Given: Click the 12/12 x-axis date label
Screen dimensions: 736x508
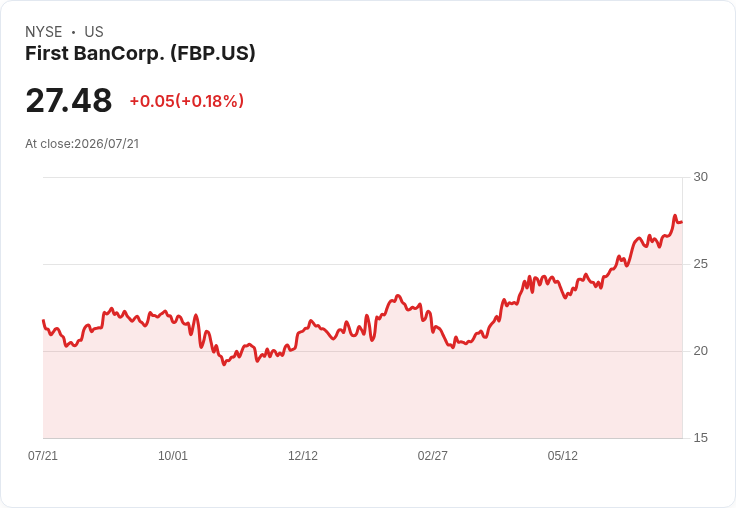Looking at the screenshot, I should click(x=303, y=455).
